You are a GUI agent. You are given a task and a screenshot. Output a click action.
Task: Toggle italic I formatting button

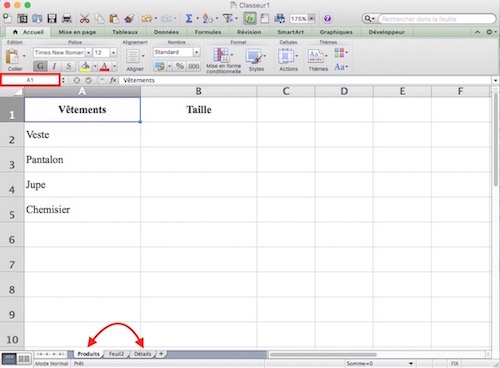point(54,66)
